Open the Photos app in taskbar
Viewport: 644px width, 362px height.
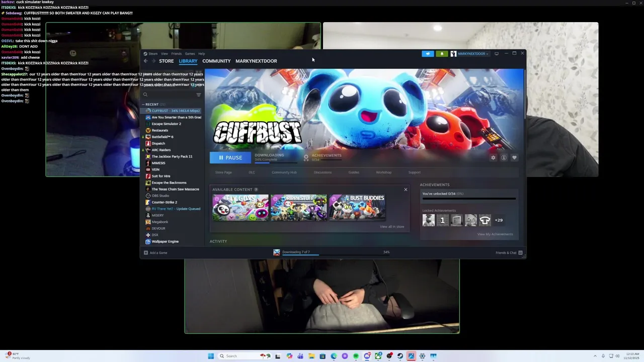(x=411, y=356)
